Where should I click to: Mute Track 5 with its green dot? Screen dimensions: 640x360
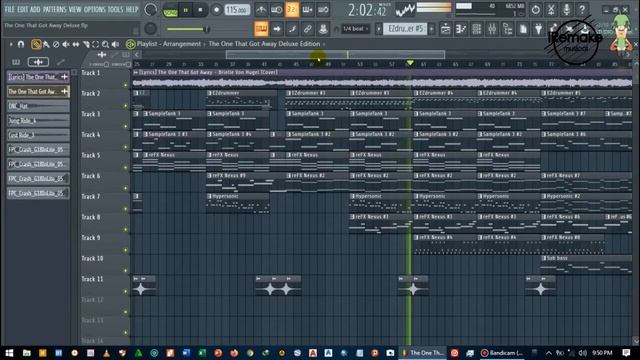click(x=126, y=168)
